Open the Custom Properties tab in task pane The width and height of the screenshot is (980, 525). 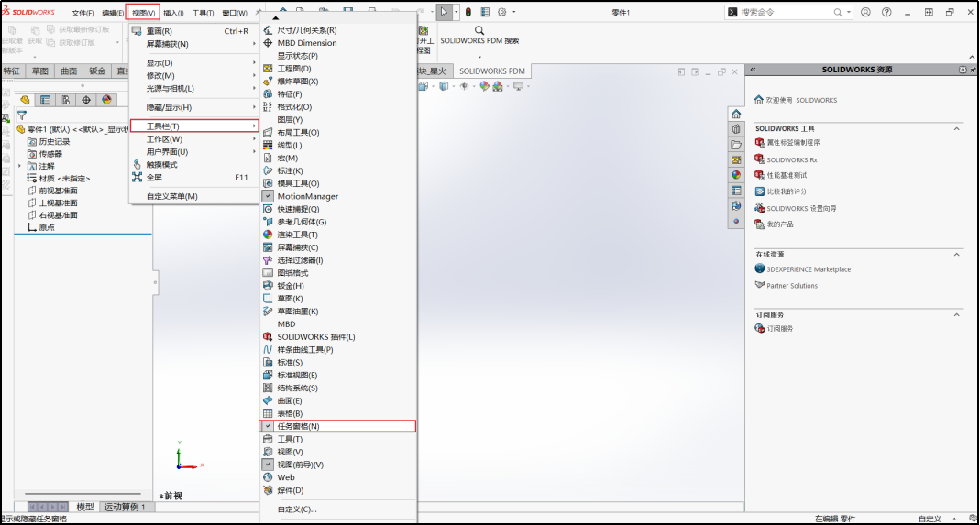736,191
